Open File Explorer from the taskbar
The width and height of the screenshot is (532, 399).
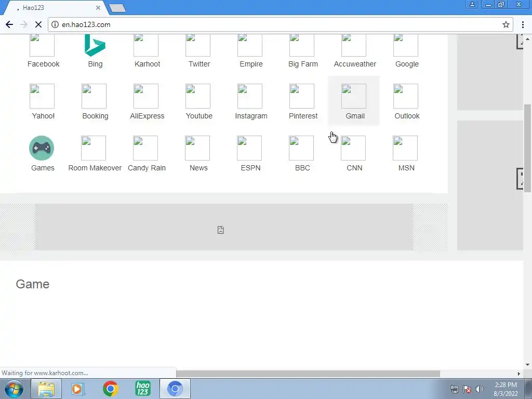[46, 389]
